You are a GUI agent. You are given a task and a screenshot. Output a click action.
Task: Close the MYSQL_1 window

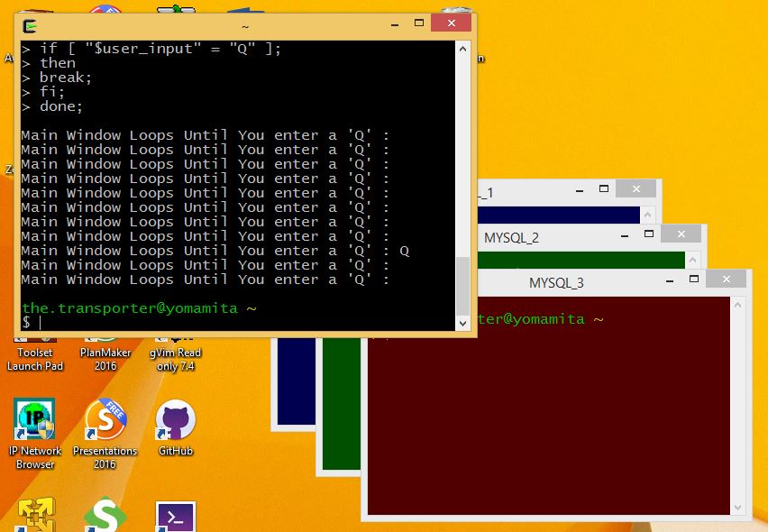(x=635, y=188)
